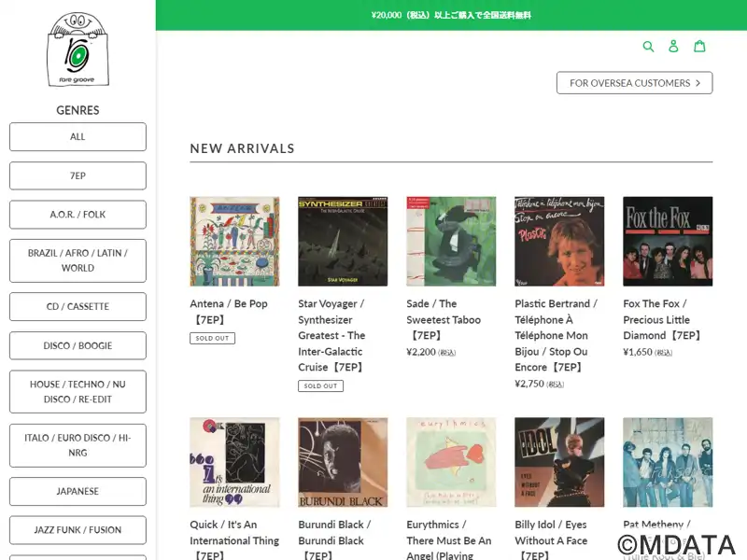Click the account login person icon
Screen dimensions: 747x560
[673, 46]
